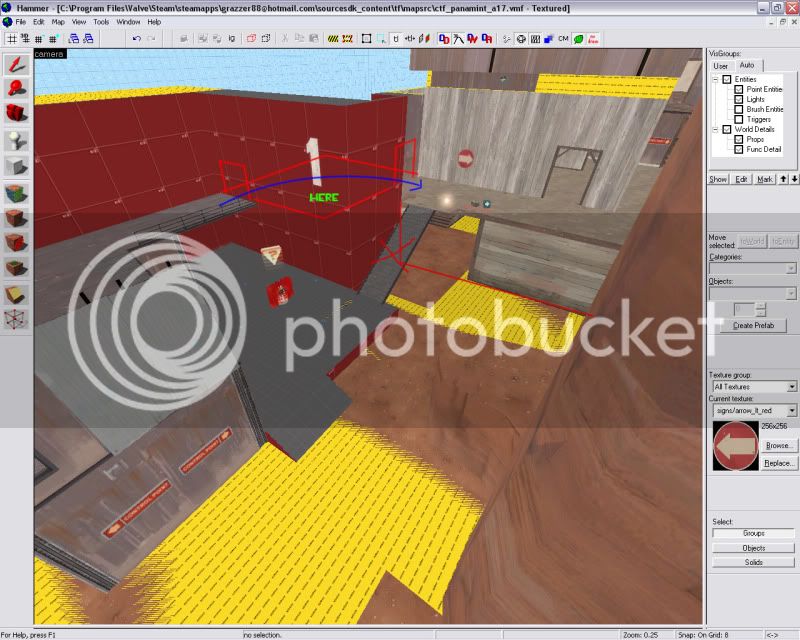The width and height of the screenshot is (800, 640).
Task: Toggle the Func Detail checkbox
Action: [738, 150]
